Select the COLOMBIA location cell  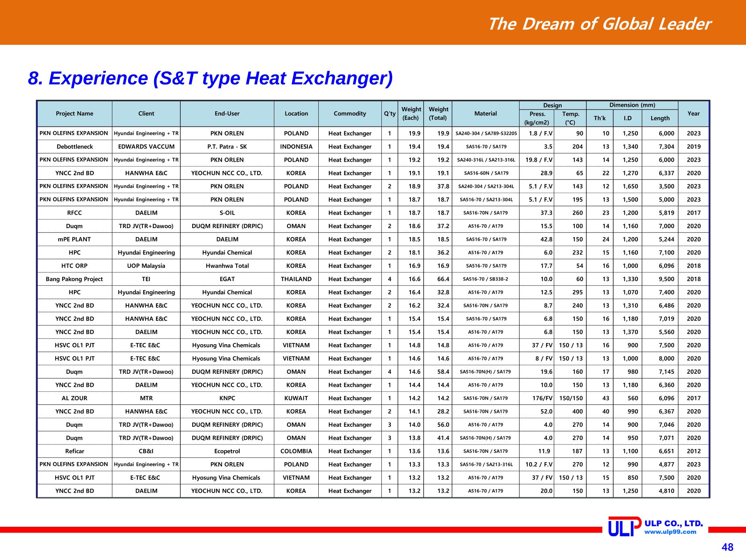tap(296, 451)
